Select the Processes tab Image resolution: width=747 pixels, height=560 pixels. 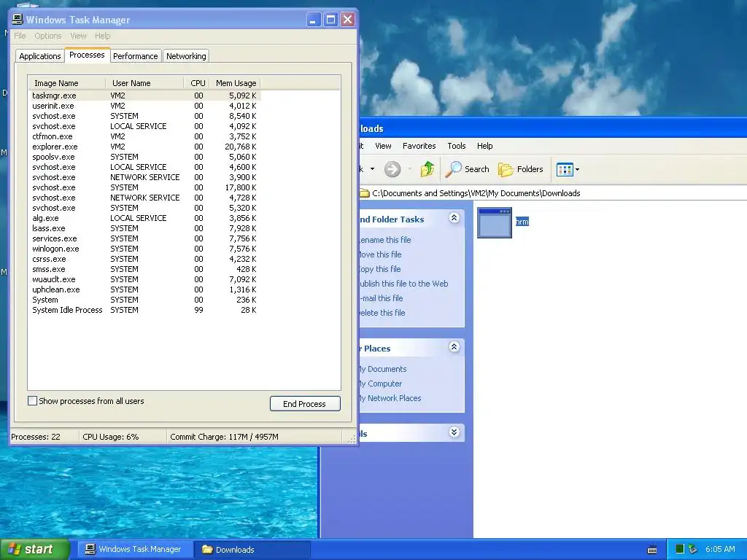point(87,55)
